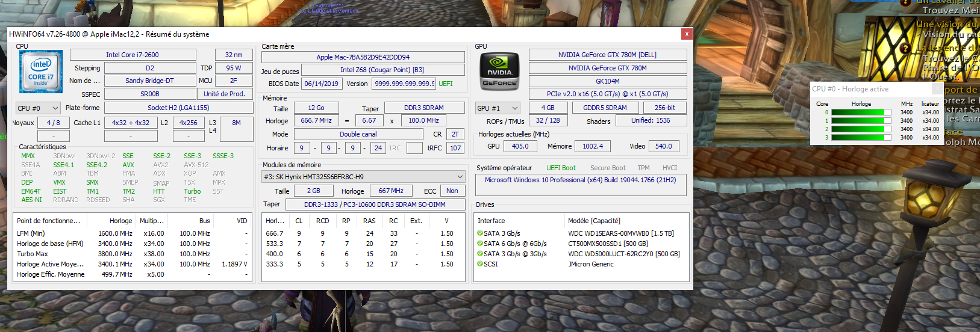Click the NVIDIA GeForce logo

coord(499,72)
